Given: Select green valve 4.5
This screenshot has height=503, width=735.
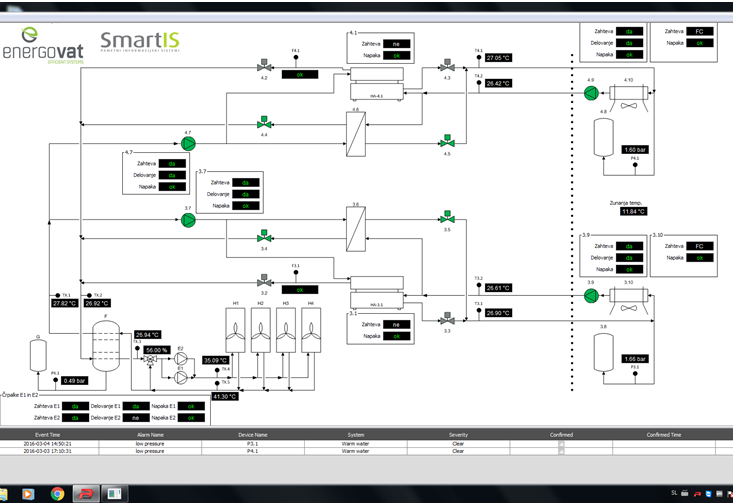Looking at the screenshot, I should click(447, 141).
